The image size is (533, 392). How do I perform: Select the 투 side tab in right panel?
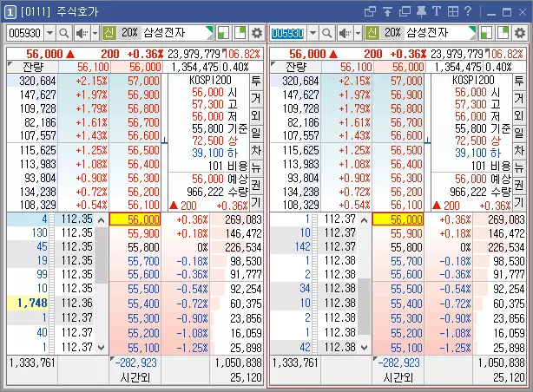point(519,82)
